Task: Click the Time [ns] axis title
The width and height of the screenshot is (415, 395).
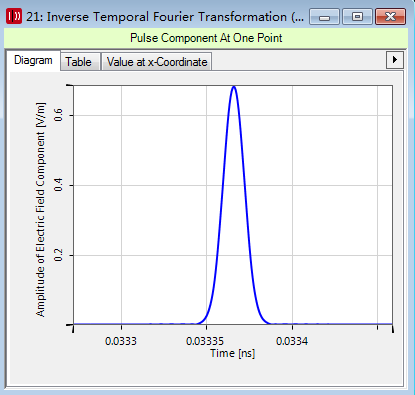Action: tap(232, 353)
